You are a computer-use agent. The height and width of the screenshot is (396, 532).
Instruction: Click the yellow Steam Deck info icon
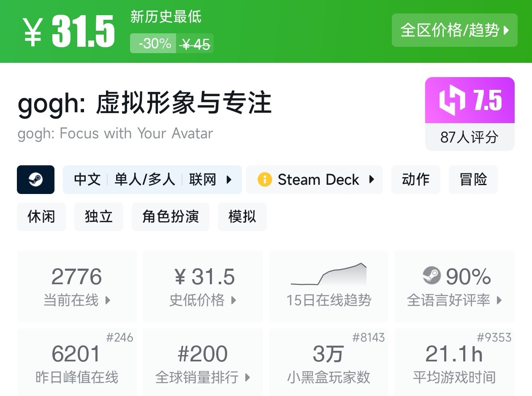click(x=265, y=180)
